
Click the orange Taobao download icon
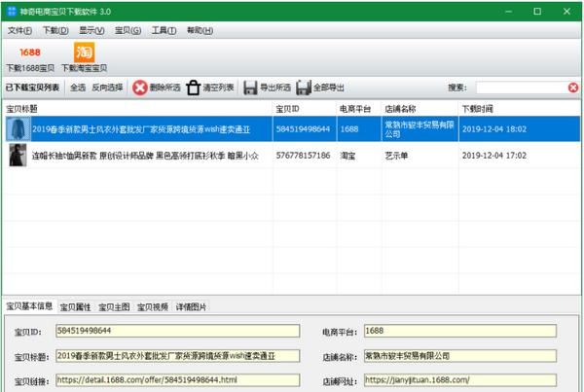[x=84, y=53]
